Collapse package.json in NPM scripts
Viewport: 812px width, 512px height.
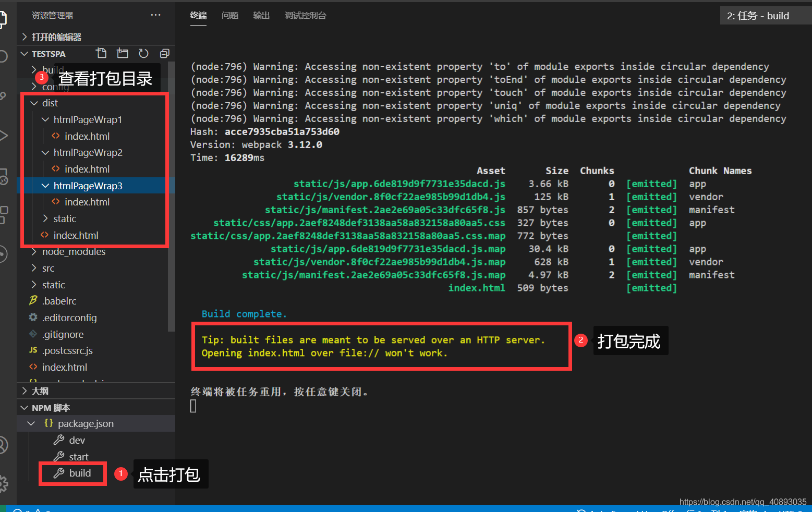tap(31, 423)
